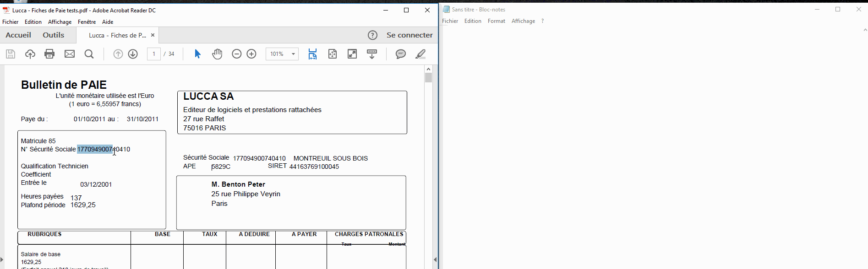Minimize the Acrobat Reader window

tap(386, 10)
